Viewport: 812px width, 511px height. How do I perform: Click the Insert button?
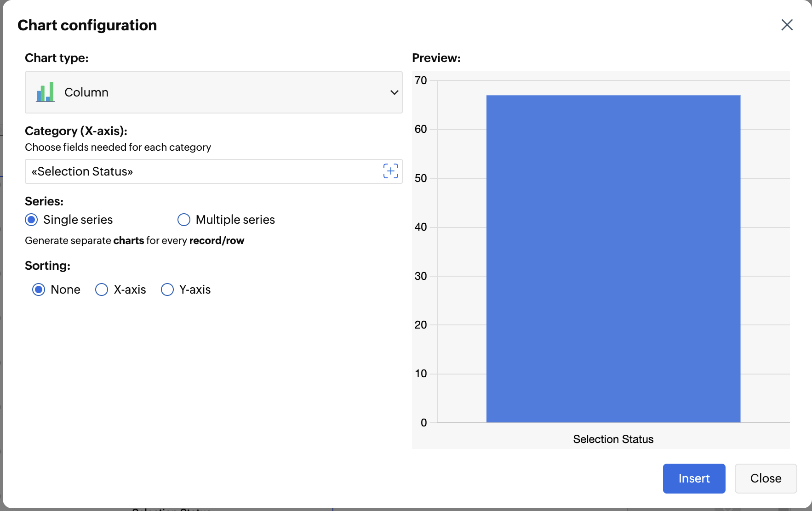[694, 478]
